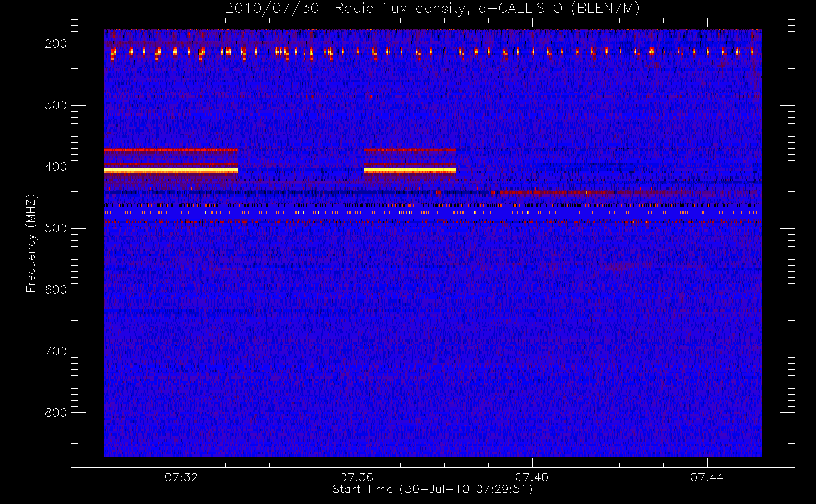This screenshot has width=816, height=504.
Task: Click the 200 frequency tick label
Action: [56, 44]
